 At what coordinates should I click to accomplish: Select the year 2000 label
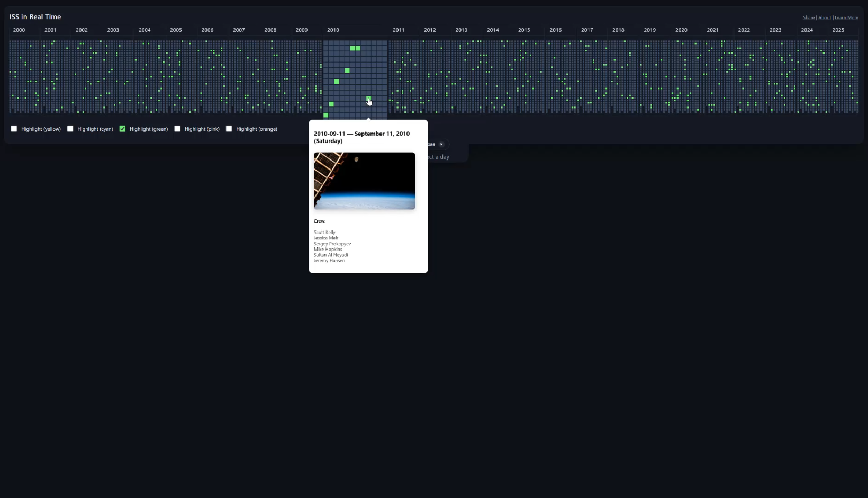(19, 30)
